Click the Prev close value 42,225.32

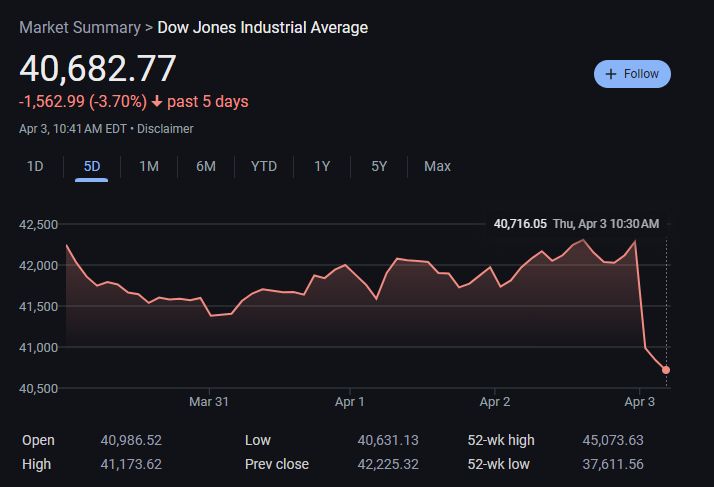[x=388, y=464]
